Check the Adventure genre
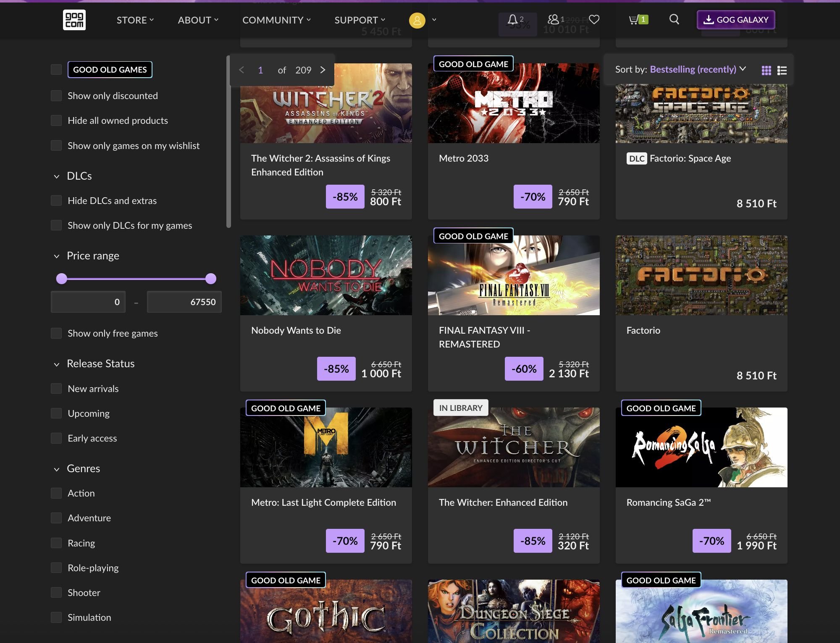The width and height of the screenshot is (840, 643). point(56,518)
